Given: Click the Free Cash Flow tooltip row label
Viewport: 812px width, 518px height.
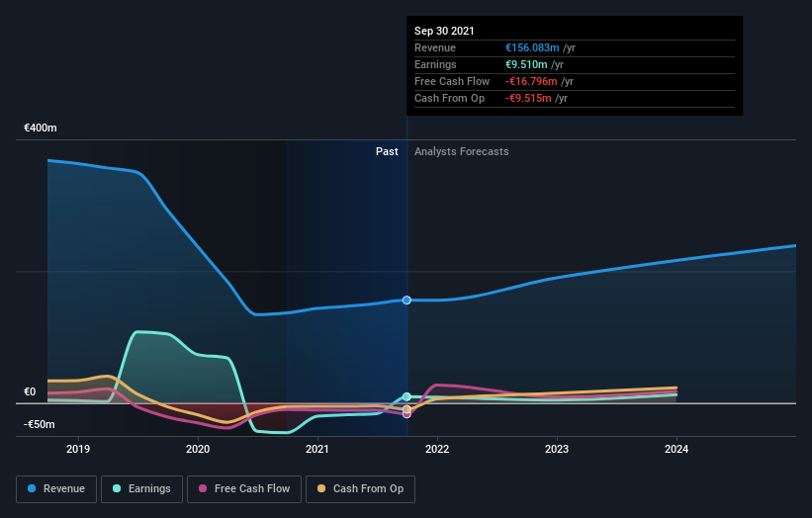Looking at the screenshot, I should (x=452, y=81).
